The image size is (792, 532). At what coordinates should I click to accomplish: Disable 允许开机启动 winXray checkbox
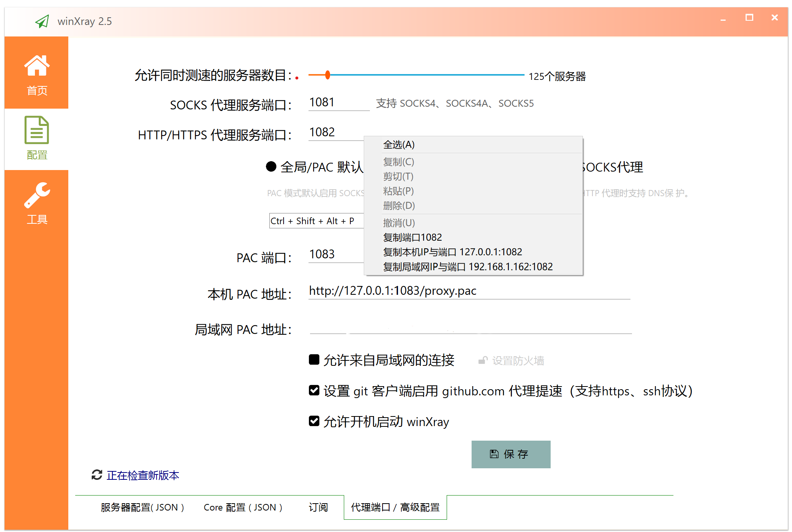tap(314, 421)
